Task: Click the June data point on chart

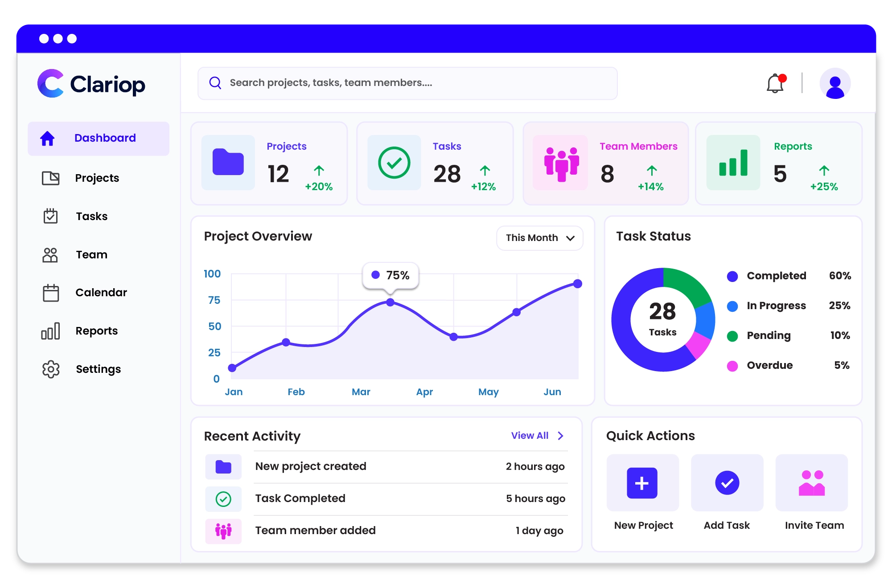Action: (x=578, y=283)
